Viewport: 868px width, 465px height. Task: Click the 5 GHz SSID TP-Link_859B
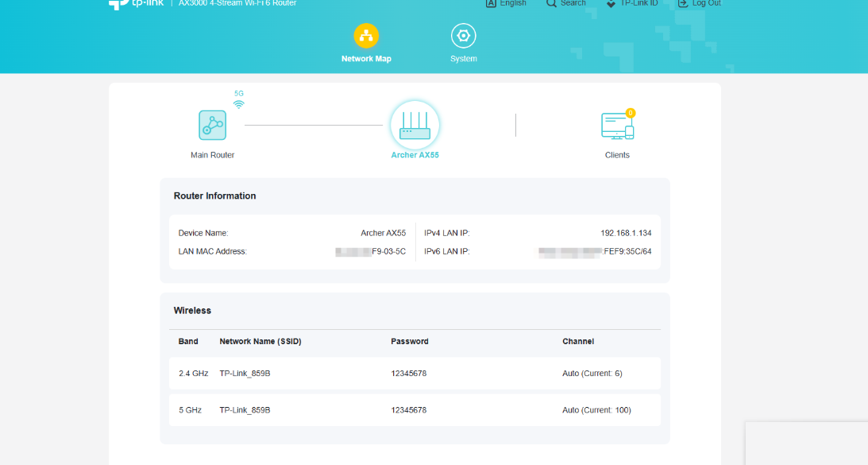[245, 410]
